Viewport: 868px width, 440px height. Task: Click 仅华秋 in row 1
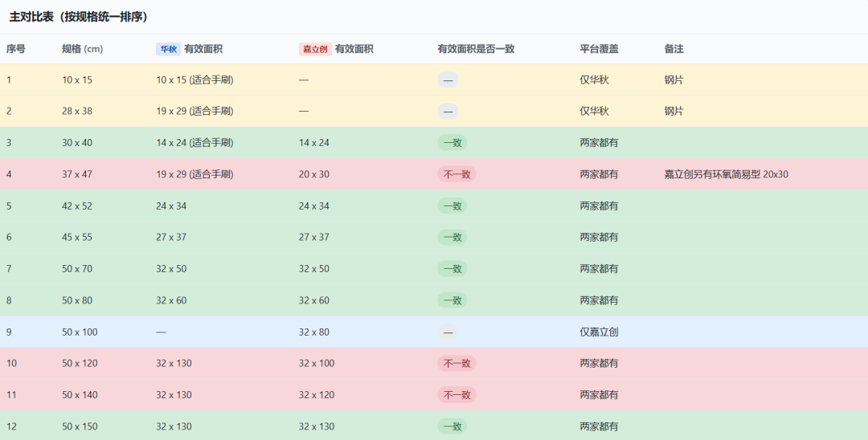pyautogui.click(x=594, y=79)
